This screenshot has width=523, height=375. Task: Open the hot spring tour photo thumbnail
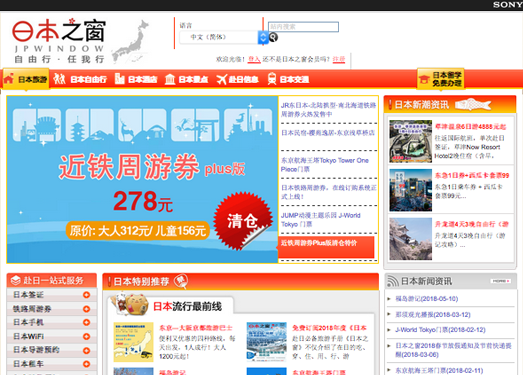pos(411,141)
